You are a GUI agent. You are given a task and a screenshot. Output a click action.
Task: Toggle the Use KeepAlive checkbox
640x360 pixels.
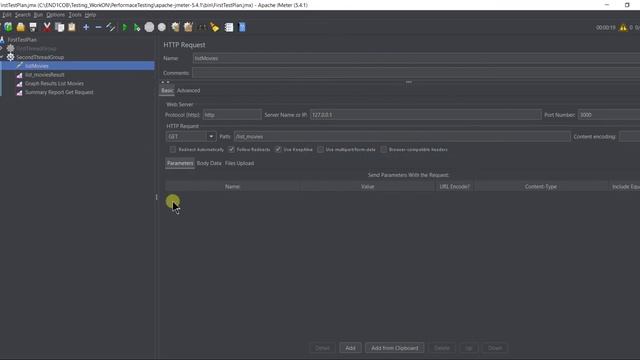tap(278, 149)
